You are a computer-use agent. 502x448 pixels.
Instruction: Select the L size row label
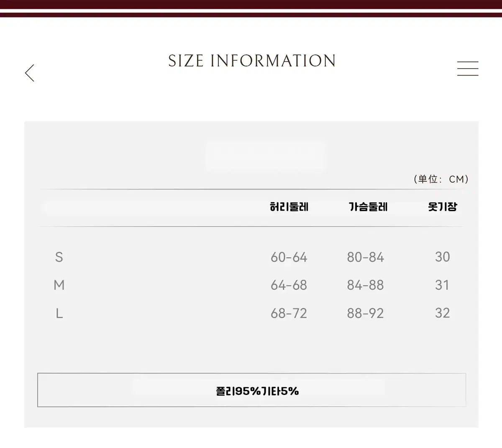[59, 313]
